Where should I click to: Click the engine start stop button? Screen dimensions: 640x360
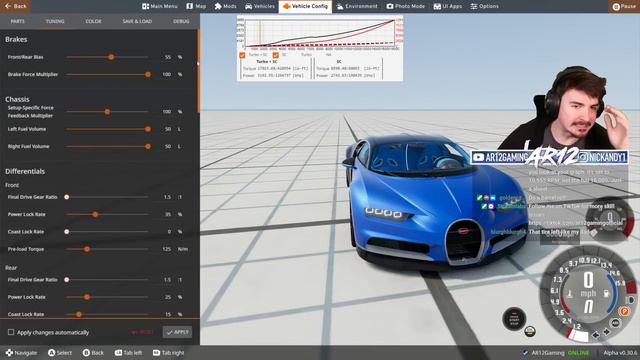(x=514, y=319)
